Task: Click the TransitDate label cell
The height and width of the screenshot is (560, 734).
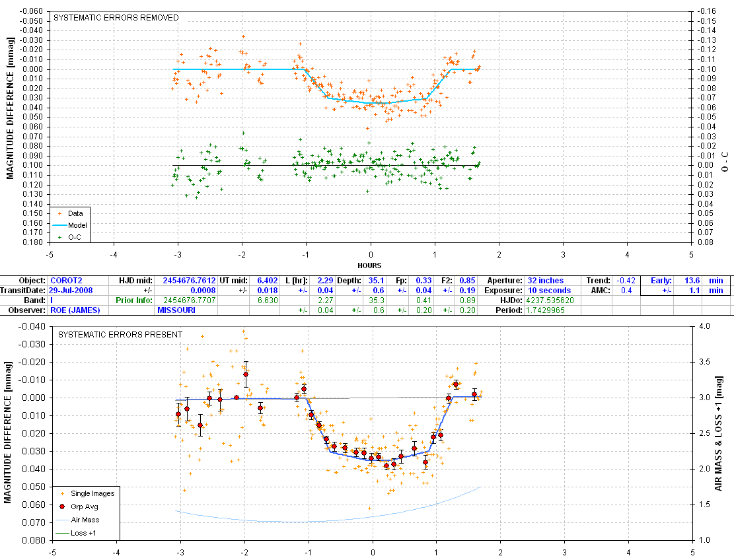Action: point(23,291)
